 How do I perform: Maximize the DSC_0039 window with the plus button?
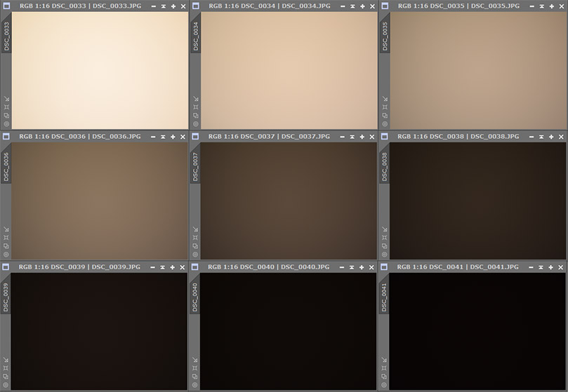[173, 267]
